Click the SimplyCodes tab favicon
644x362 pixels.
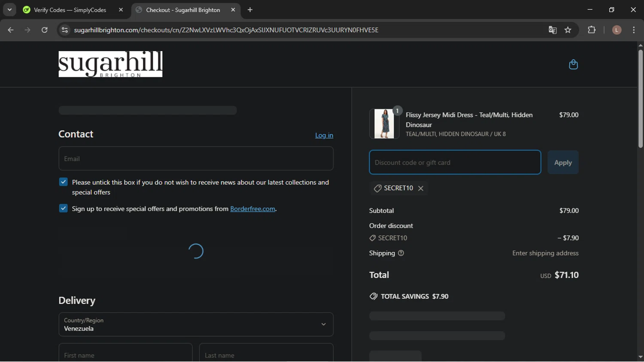point(27,10)
